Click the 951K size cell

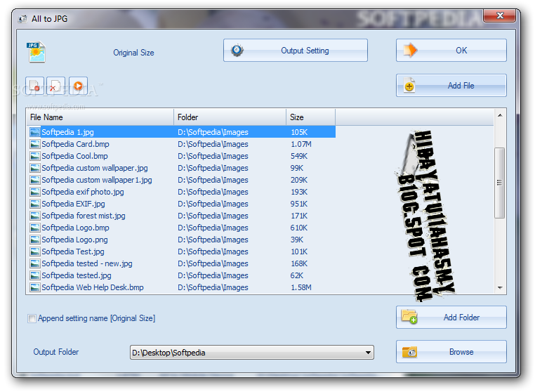click(x=299, y=204)
